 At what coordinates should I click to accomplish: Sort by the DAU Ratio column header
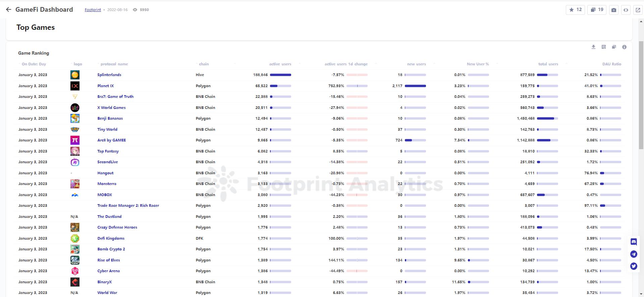coord(611,64)
